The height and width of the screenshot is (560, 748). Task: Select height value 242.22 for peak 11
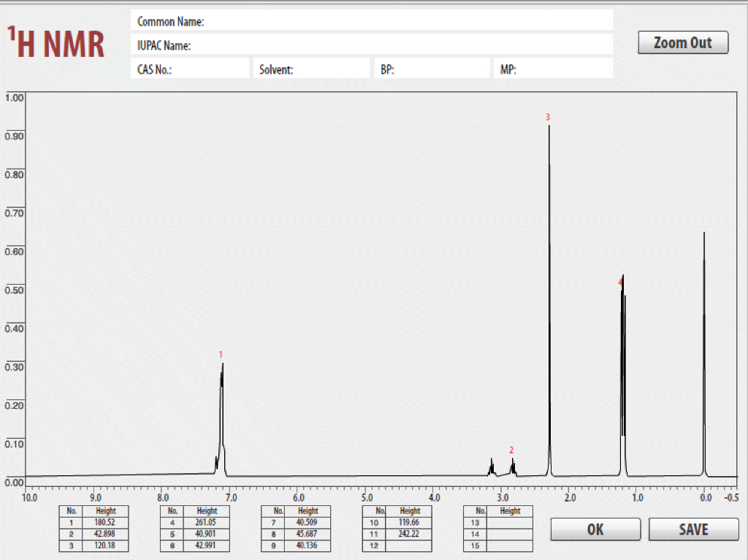[410, 534]
